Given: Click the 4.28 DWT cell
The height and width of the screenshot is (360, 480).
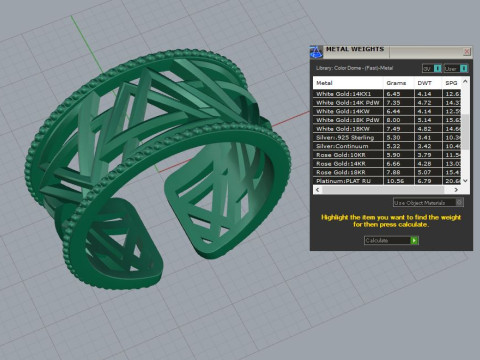Looking at the screenshot, I should [x=428, y=163].
